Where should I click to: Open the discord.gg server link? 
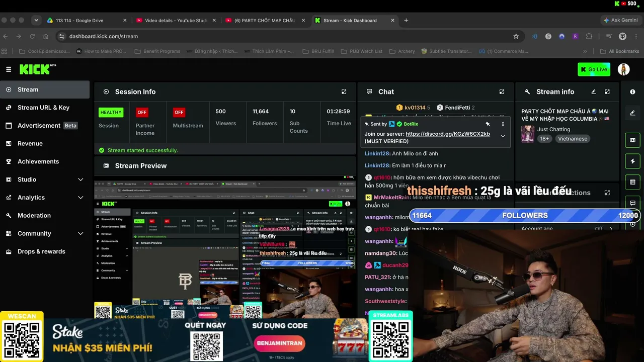point(447,134)
